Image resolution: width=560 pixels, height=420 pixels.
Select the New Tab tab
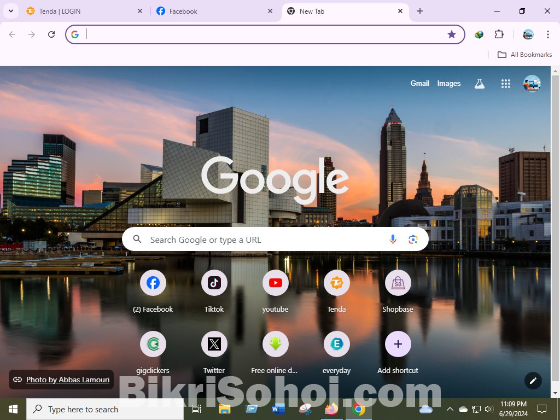point(345,11)
